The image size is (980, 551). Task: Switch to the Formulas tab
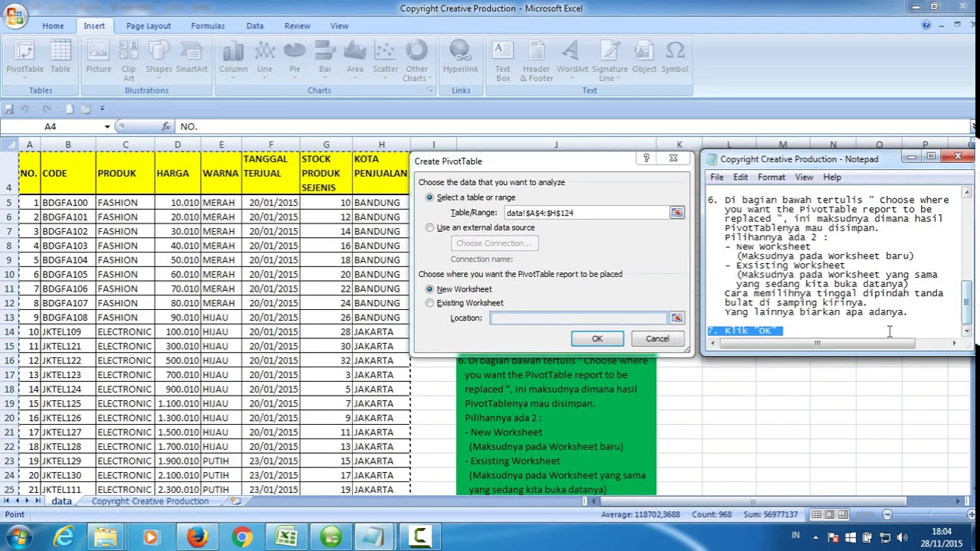[x=207, y=26]
